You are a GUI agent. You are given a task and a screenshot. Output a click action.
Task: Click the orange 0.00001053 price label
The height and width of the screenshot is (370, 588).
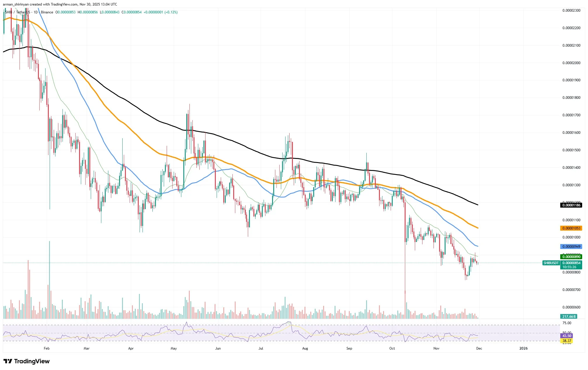(571, 228)
